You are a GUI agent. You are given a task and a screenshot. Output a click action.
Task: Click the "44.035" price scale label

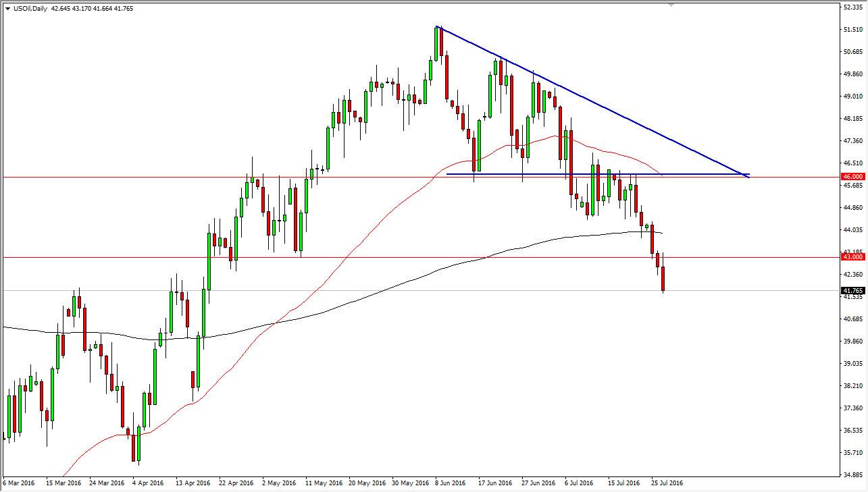[x=852, y=230]
